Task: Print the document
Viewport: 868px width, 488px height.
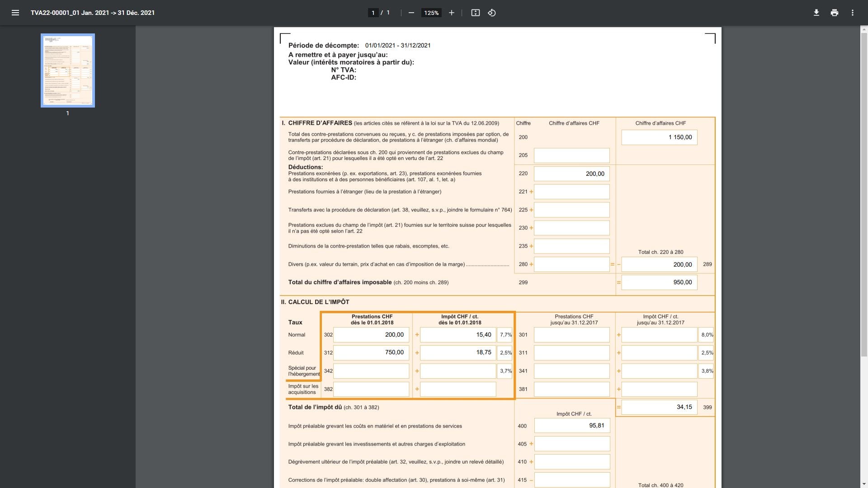Action: coord(834,13)
